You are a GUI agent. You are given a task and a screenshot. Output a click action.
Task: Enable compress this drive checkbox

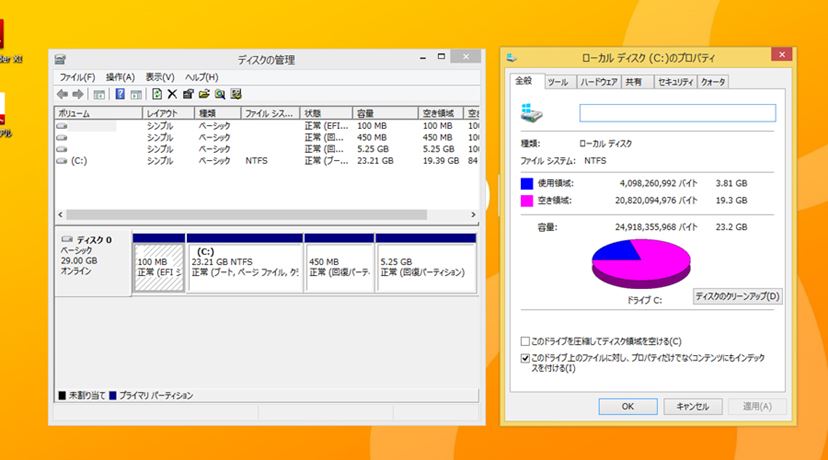[525, 341]
